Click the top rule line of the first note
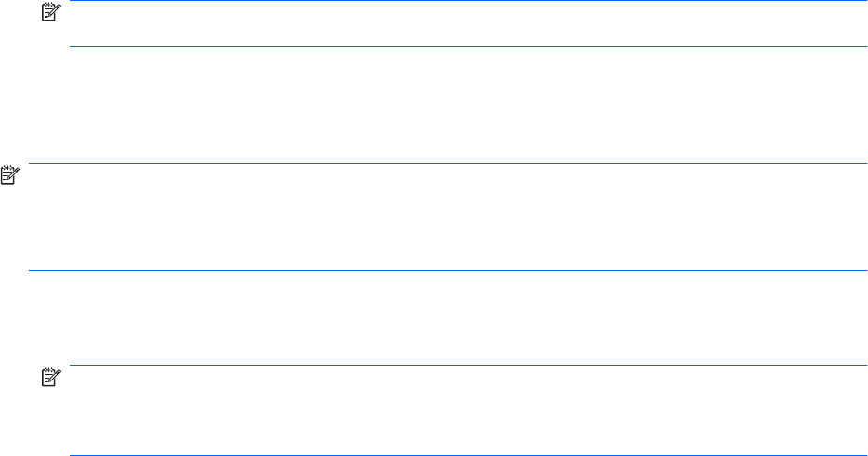This screenshot has height=456, width=868. (x=466, y=1)
